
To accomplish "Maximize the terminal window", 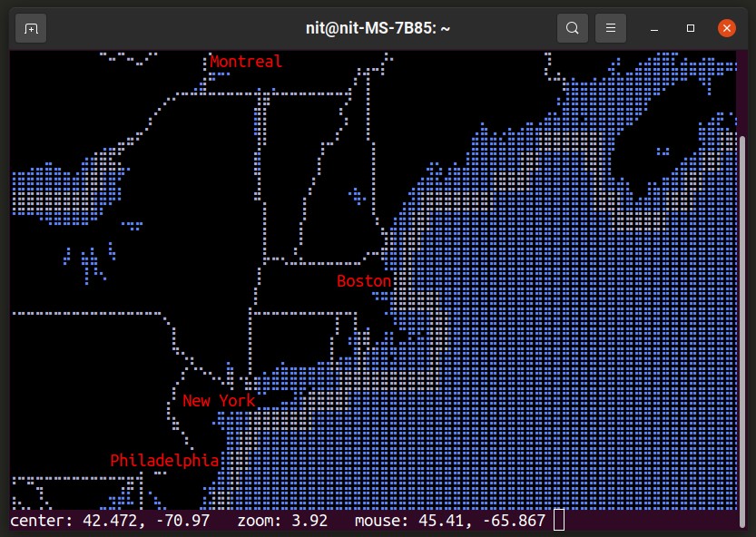I will tap(691, 28).
